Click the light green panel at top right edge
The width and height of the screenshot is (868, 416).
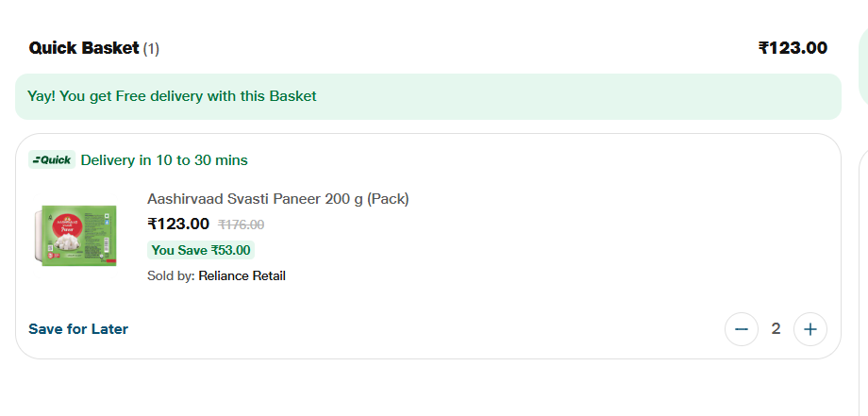(862, 66)
